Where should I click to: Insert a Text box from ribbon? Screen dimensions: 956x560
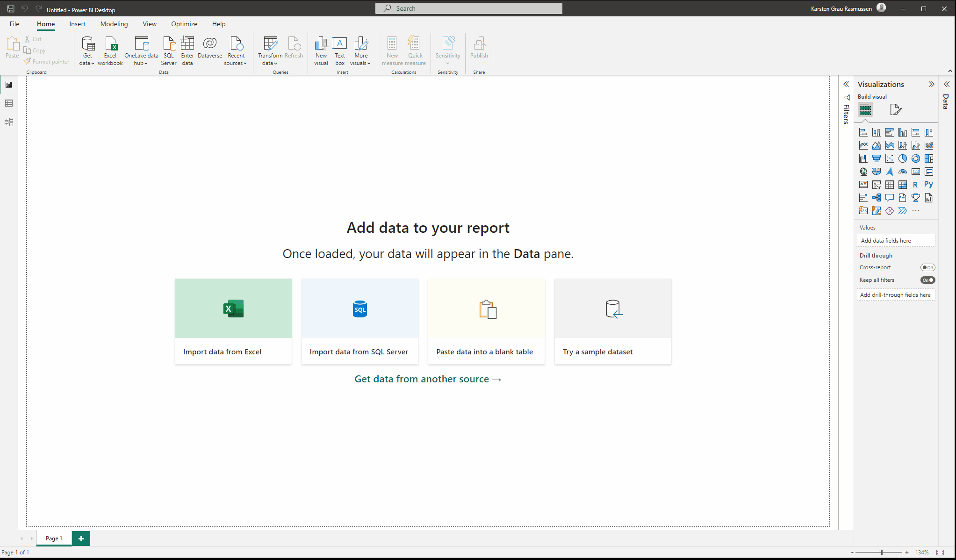point(340,51)
